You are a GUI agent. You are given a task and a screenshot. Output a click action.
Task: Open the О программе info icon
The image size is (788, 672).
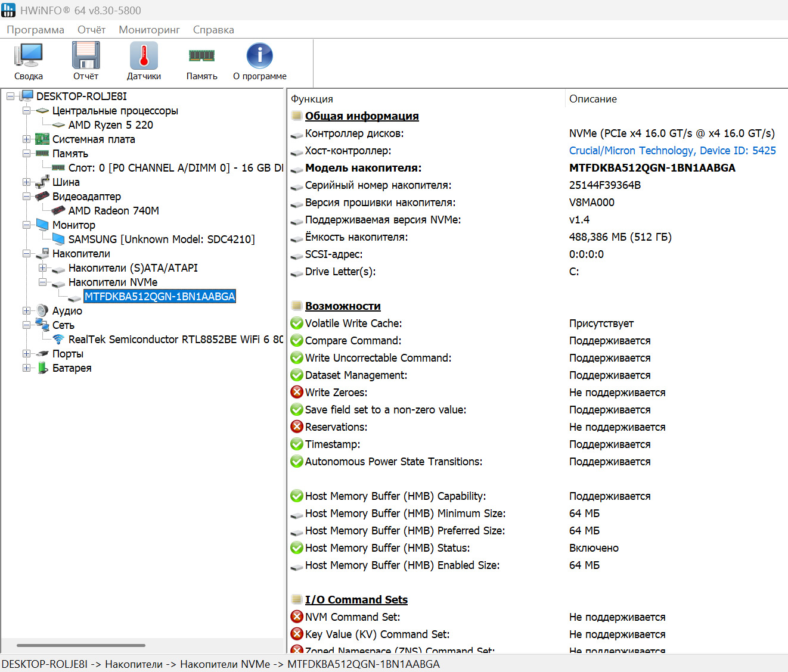pos(259,56)
